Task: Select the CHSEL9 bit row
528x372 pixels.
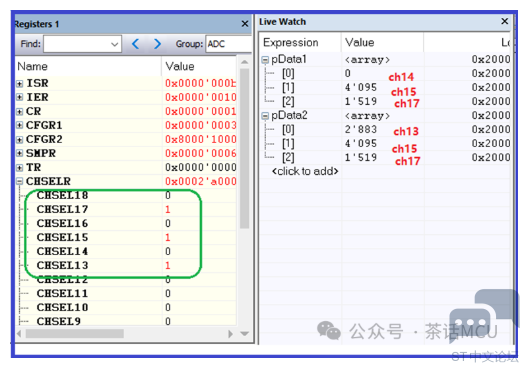Action: point(126,321)
